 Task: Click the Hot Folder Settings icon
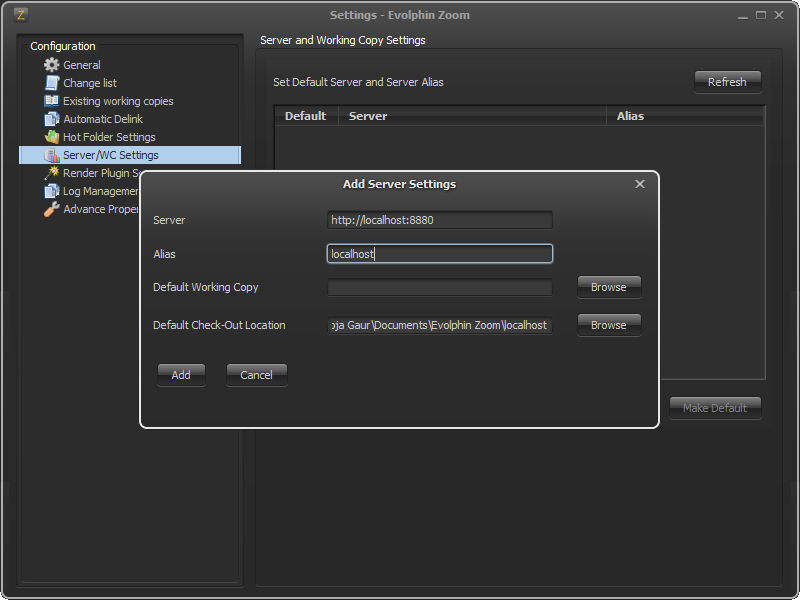pos(52,137)
